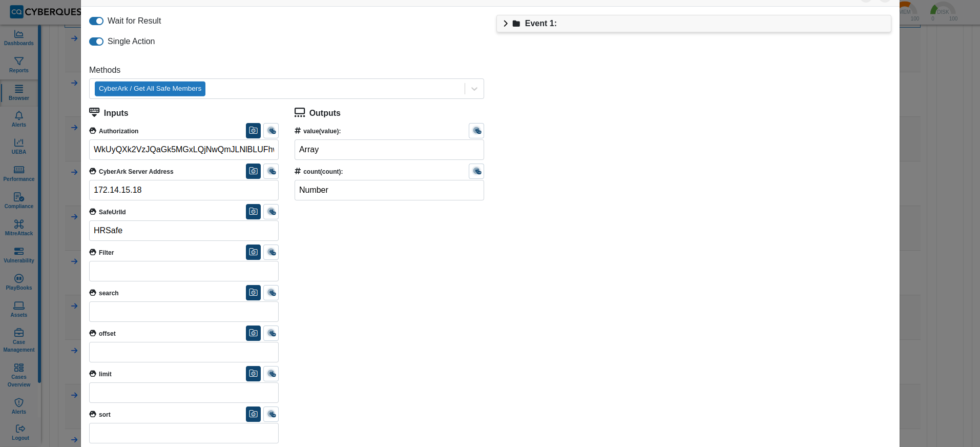980x447 pixels.
Task: Toggle the Wait for Result switch
Action: (96, 21)
